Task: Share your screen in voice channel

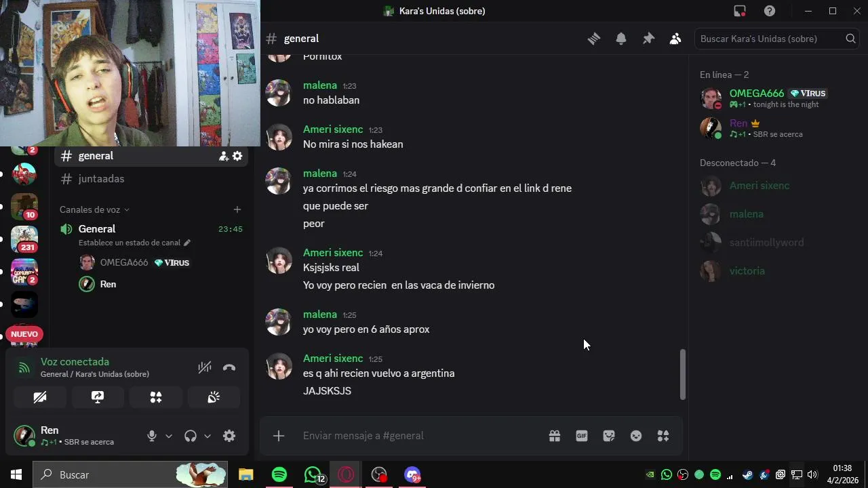Action: coord(98,397)
